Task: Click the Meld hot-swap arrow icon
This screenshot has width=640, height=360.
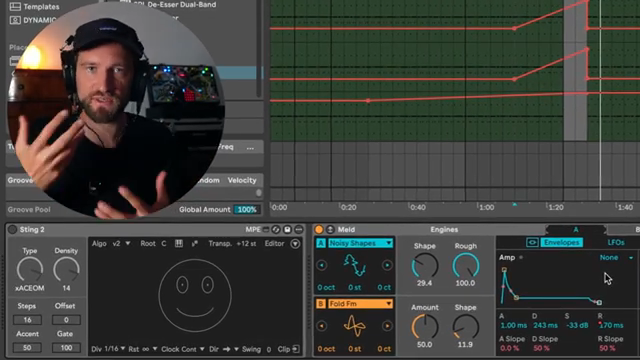Action: [x=330, y=229]
